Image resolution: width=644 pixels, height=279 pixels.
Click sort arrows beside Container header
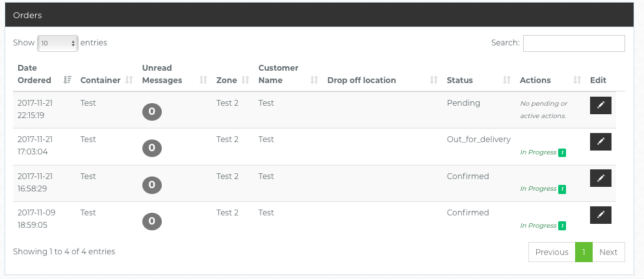click(129, 80)
